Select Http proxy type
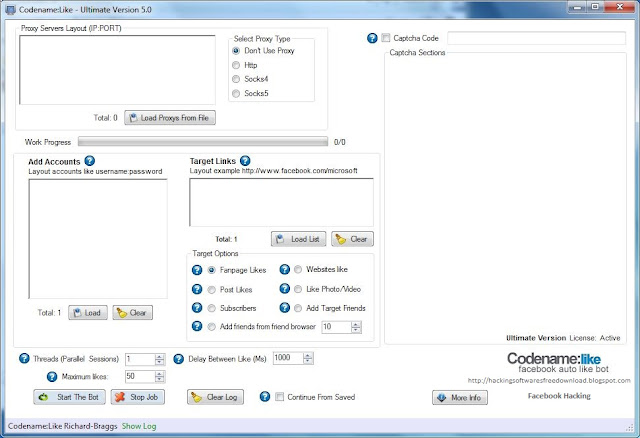This screenshot has height=438, width=640. (236, 65)
